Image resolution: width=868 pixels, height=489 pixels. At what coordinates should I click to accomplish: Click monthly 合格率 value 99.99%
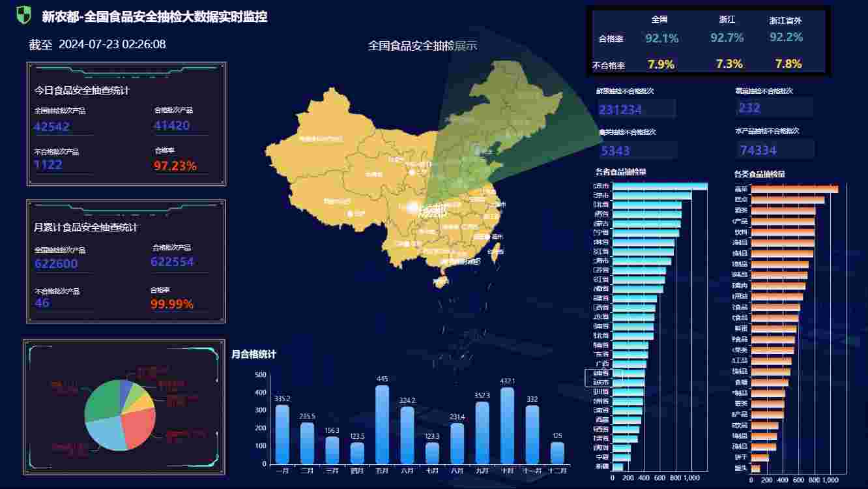pos(172,304)
